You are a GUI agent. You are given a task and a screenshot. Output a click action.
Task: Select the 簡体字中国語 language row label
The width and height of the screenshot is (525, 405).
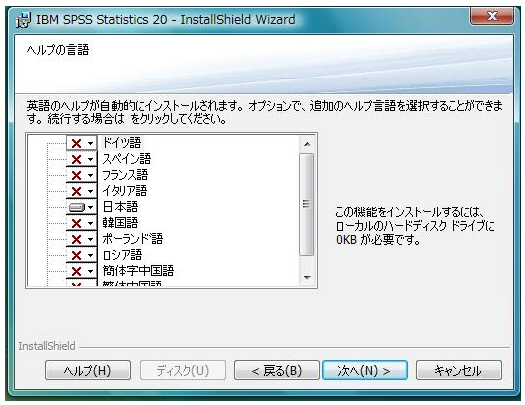click(138, 270)
